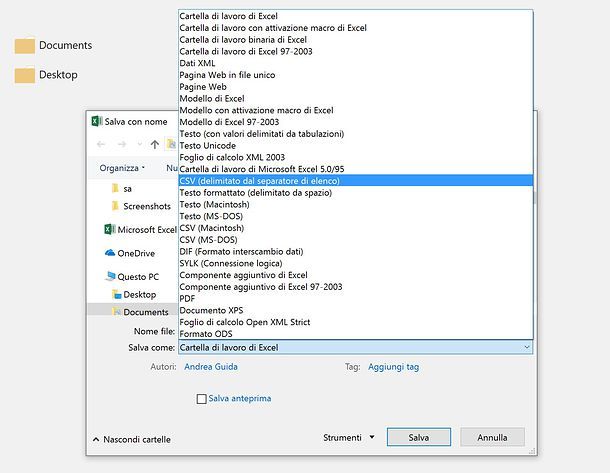Click the up-arrow navigation icon

pos(155,144)
